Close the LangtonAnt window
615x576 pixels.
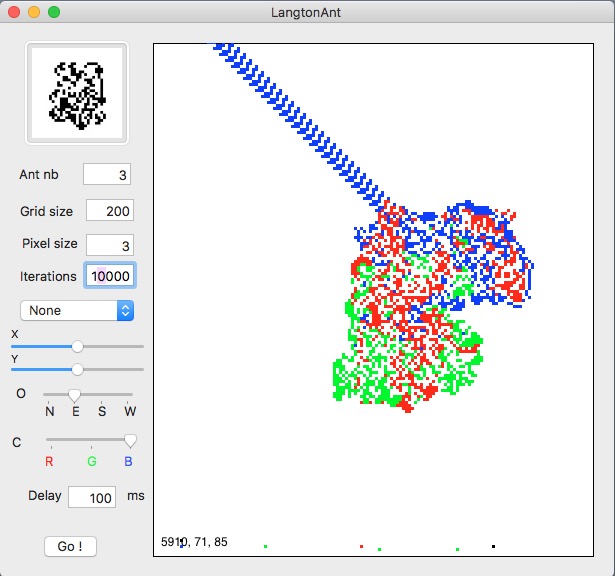(x=14, y=12)
